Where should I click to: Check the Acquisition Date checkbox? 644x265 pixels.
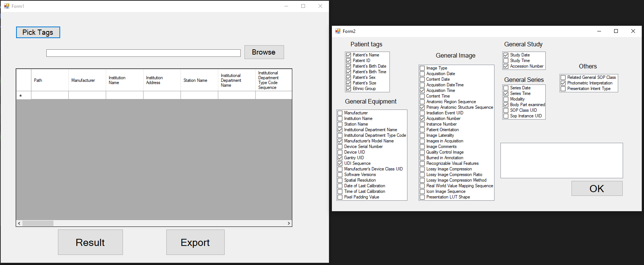(x=422, y=74)
